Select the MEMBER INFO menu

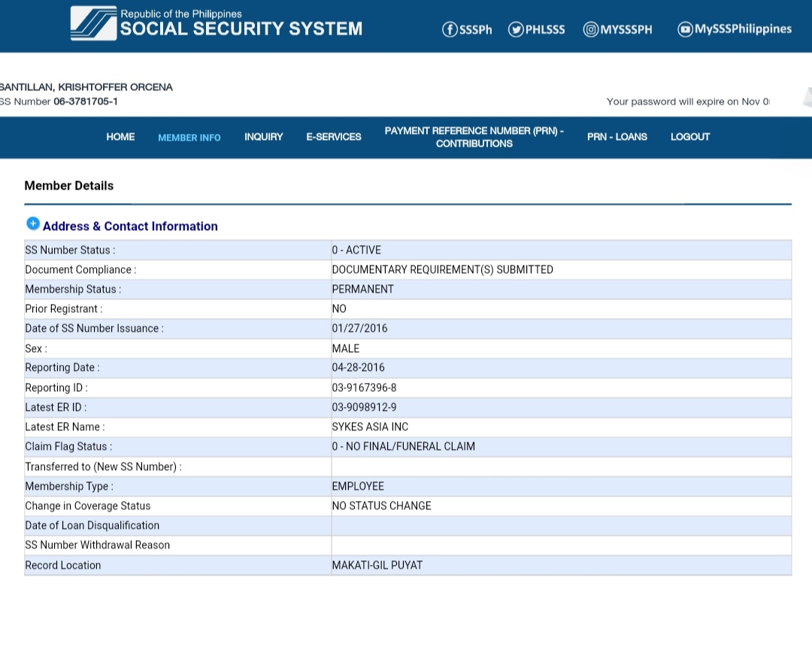pyautogui.click(x=189, y=138)
